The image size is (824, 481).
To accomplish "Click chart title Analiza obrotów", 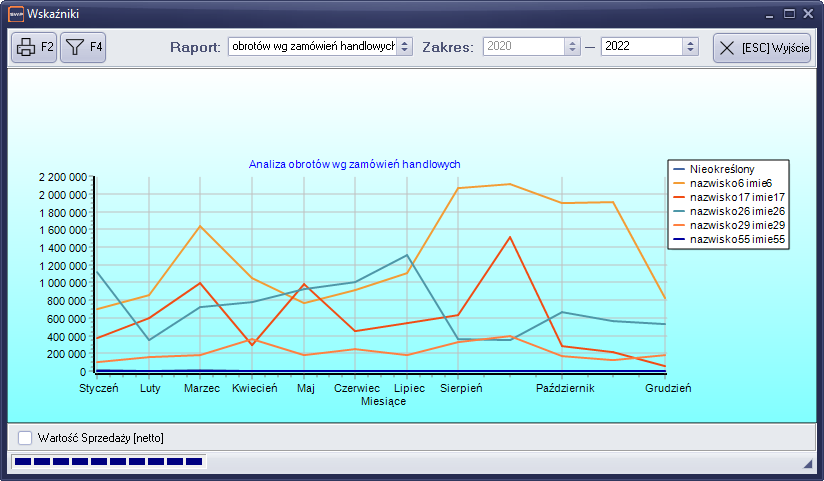I will (x=354, y=164).
